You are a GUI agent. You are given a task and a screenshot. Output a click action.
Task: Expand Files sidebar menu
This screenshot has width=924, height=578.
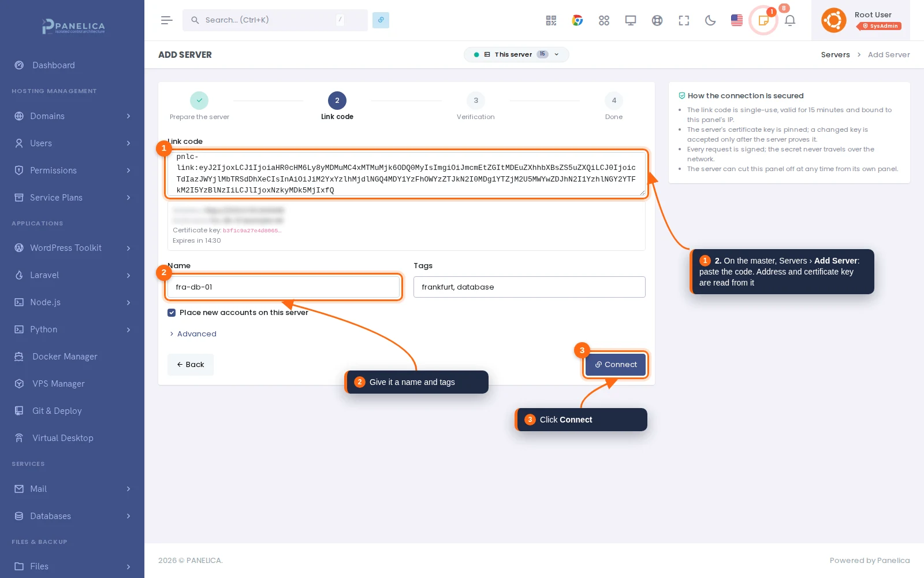(x=72, y=566)
